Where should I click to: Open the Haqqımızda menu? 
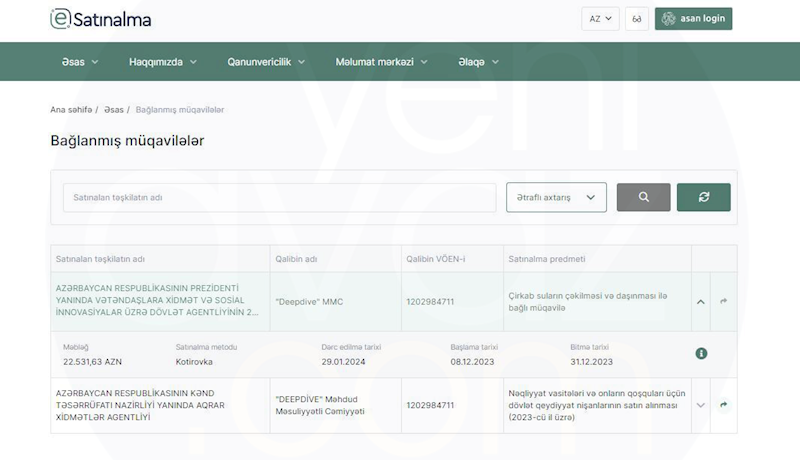pyautogui.click(x=162, y=62)
